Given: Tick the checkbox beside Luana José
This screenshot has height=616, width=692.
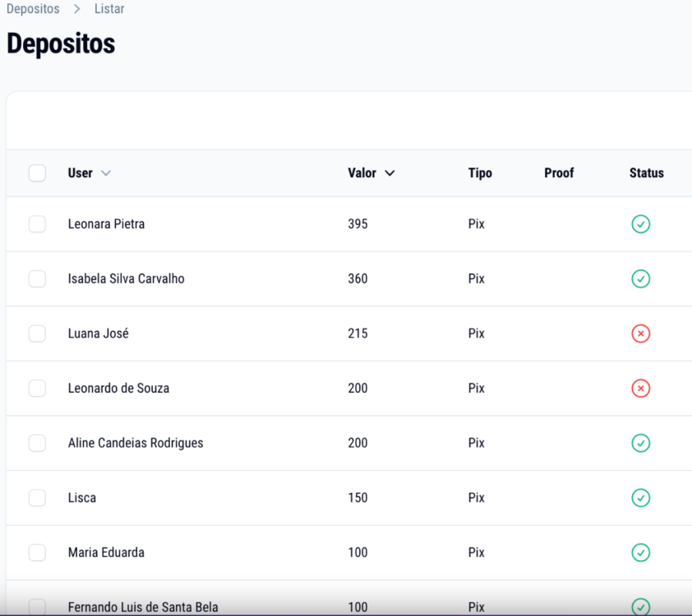Looking at the screenshot, I should point(37,333).
